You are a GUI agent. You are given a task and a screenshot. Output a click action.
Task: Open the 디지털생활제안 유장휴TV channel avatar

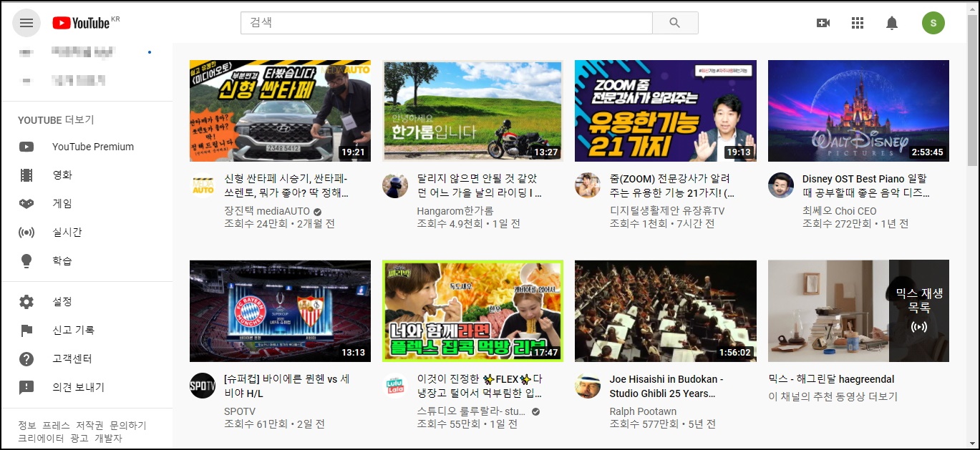coord(588,185)
